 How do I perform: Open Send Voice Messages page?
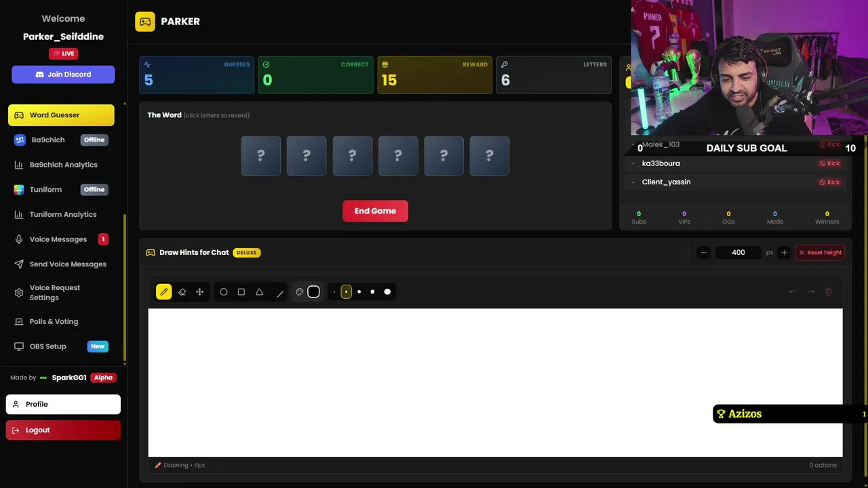pos(61,264)
